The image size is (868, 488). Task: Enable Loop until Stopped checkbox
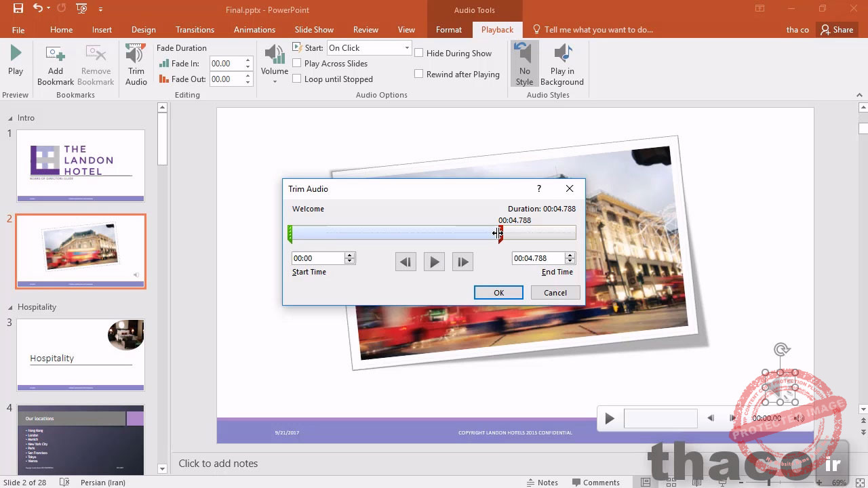296,79
